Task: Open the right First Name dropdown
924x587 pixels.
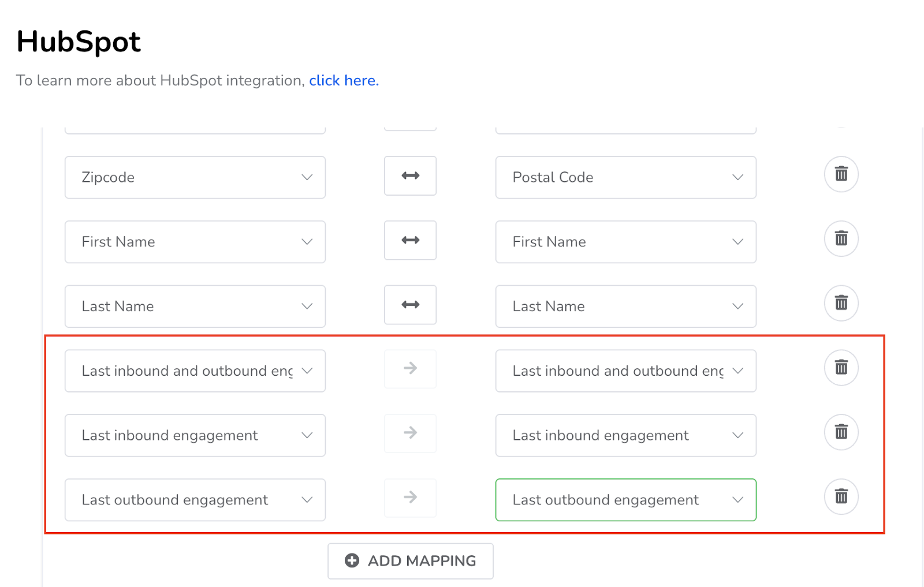Action: point(626,242)
